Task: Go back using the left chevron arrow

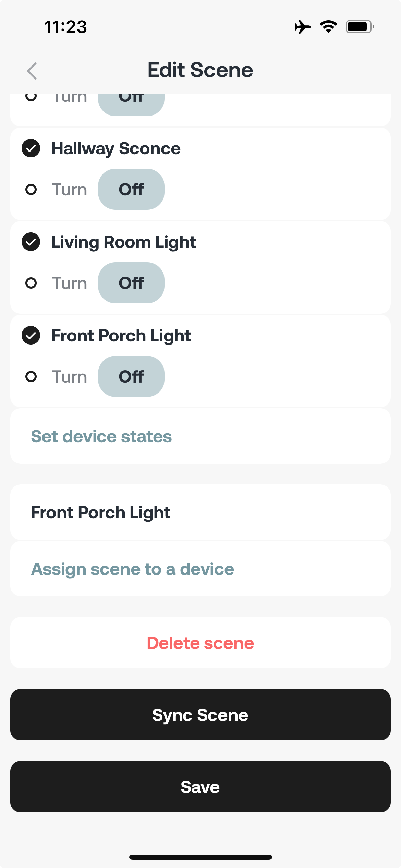Action: [32, 71]
